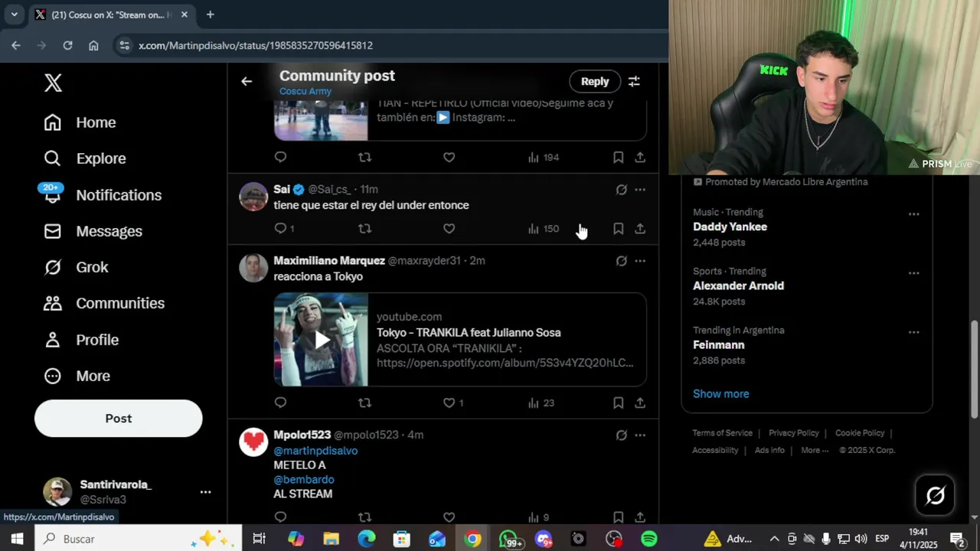980x551 pixels.
Task: View analytics of Sai's post (150)
Action: click(544, 228)
